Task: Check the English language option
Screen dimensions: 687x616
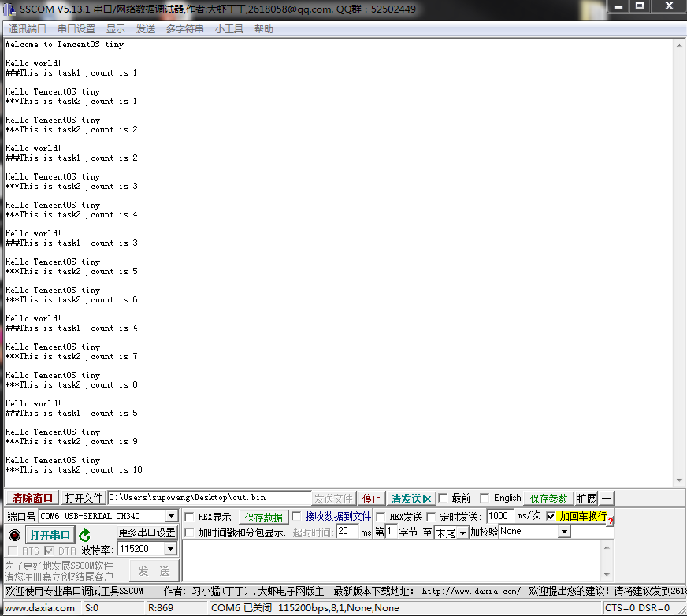Action: pyautogui.click(x=485, y=498)
